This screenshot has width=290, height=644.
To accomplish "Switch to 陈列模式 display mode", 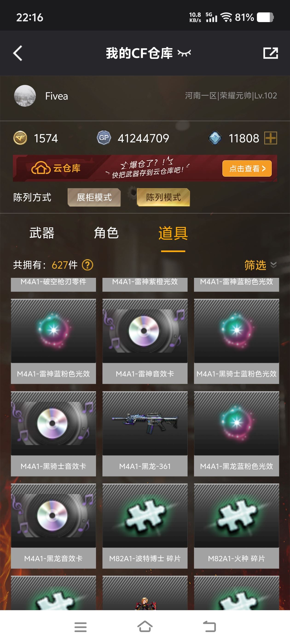I will 163,197.
